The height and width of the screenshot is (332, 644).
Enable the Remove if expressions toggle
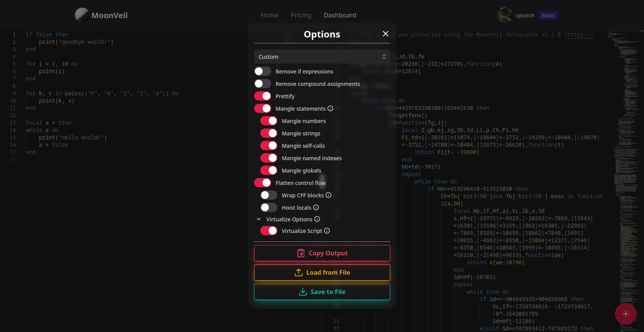[x=263, y=72]
